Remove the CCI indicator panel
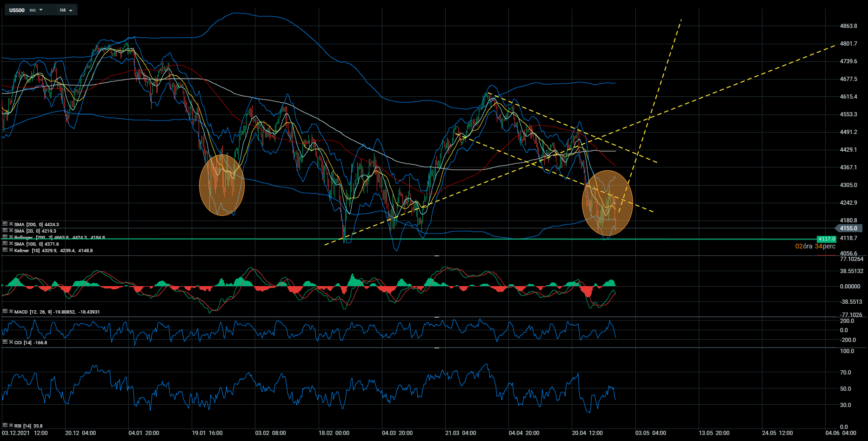 coord(11,342)
